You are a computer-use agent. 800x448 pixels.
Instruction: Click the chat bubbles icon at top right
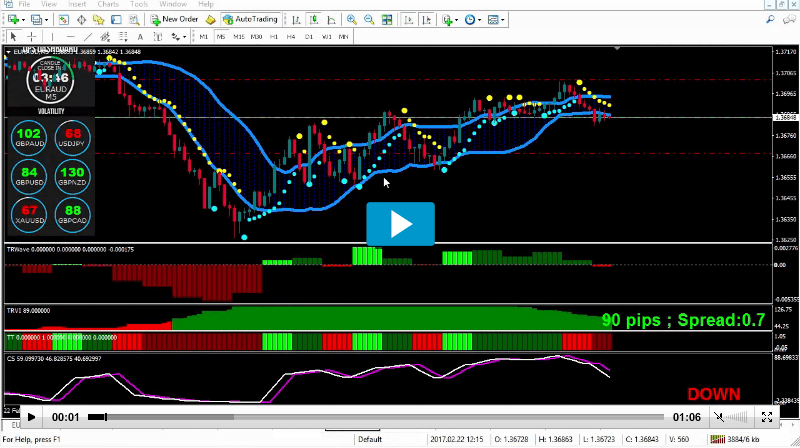point(789,19)
